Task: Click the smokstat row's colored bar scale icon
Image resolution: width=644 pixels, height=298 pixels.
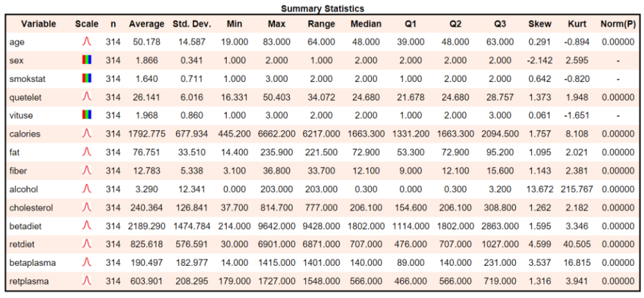Action: [x=87, y=79]
